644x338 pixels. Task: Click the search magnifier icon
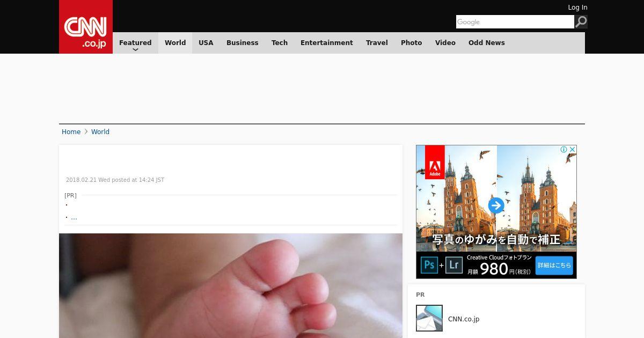click(581, 22)
